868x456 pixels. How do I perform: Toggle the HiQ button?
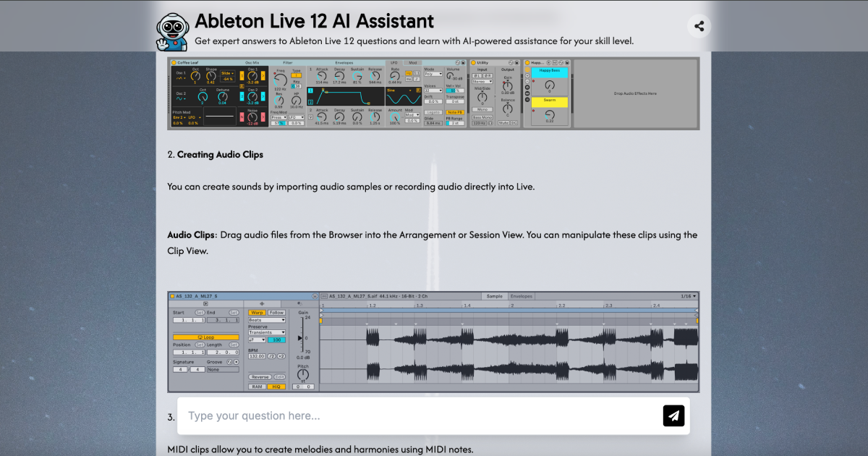coord(276,387)
